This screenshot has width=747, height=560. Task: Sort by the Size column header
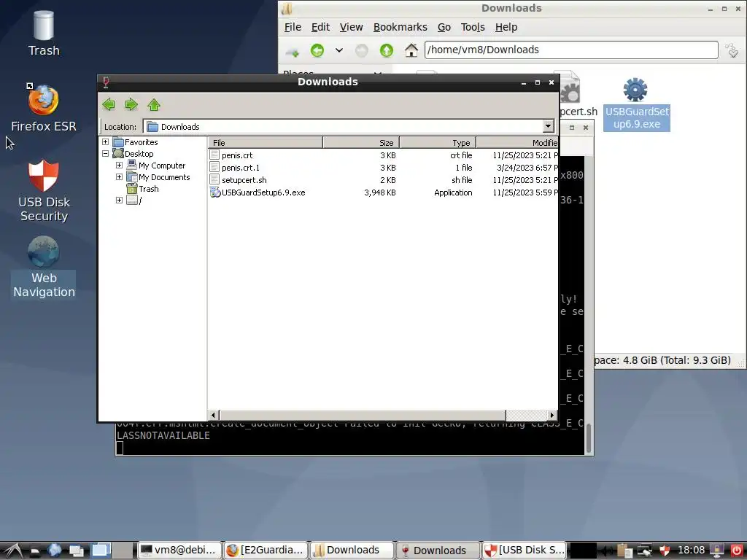[x=361, y=142]
